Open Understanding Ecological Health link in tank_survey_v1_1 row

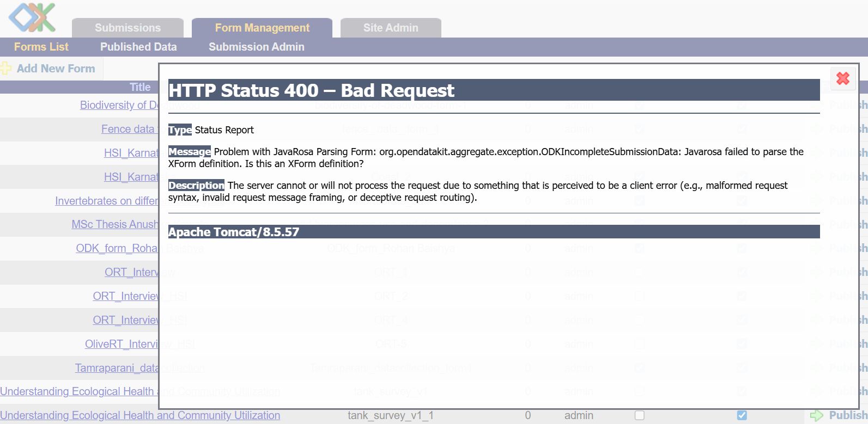coord(140,415)
